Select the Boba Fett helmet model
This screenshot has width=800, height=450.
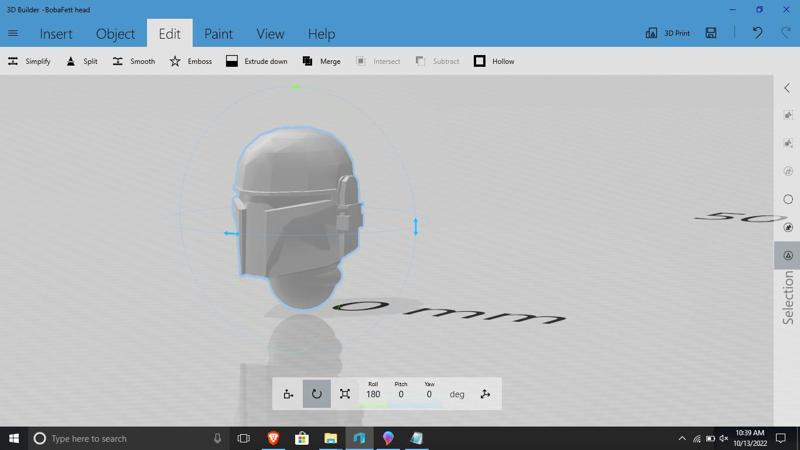pos(297,217)
